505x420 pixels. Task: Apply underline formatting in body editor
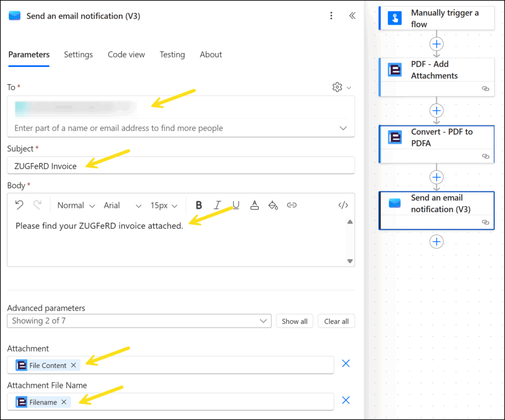click(x=236, y=205)
